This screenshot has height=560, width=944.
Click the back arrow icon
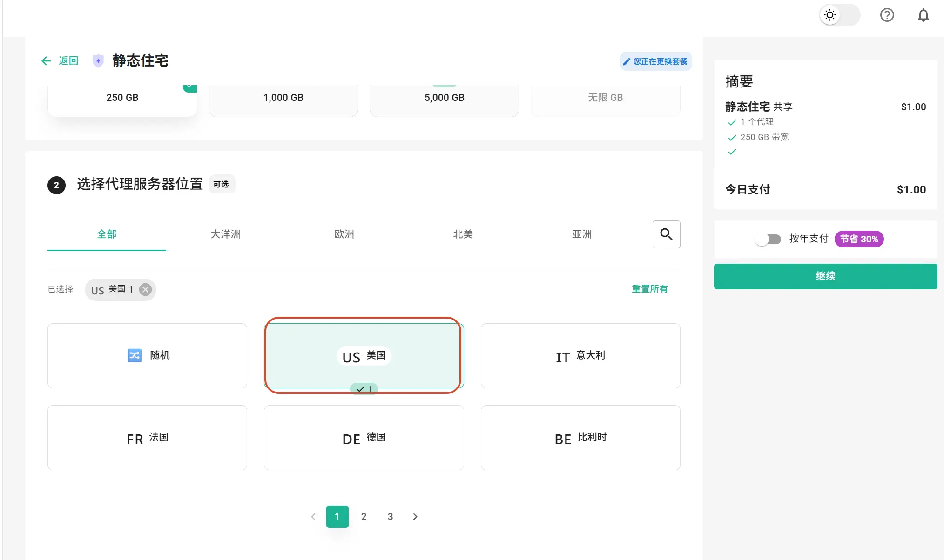pyautogui.click(x=46, y=61)
